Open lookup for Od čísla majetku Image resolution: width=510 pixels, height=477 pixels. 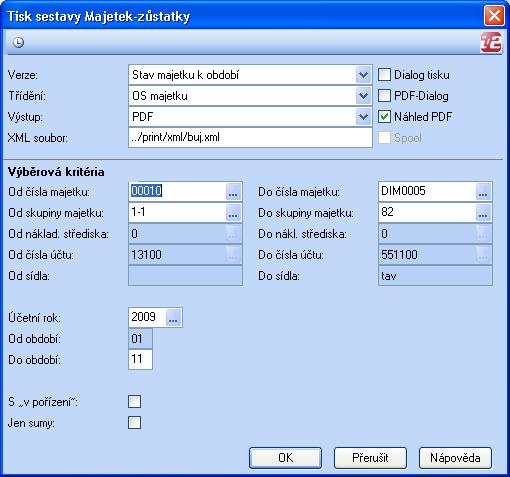click(233, 192)
